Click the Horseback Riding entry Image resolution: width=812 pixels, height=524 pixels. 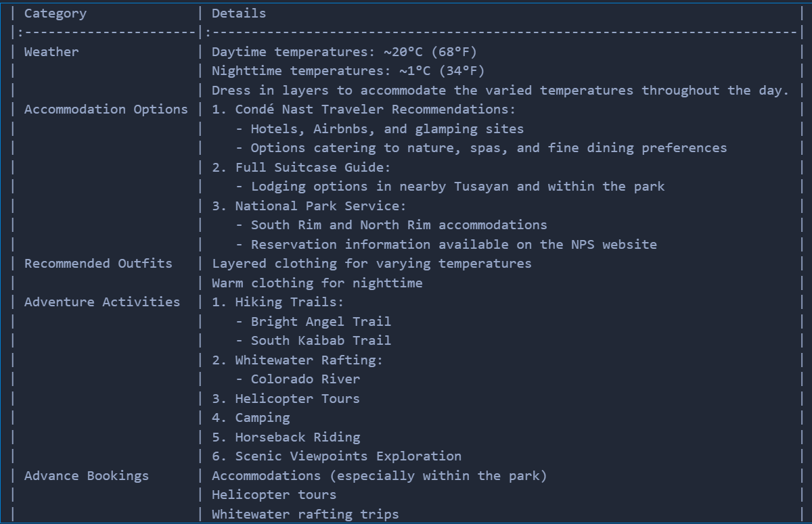(286, 437)
